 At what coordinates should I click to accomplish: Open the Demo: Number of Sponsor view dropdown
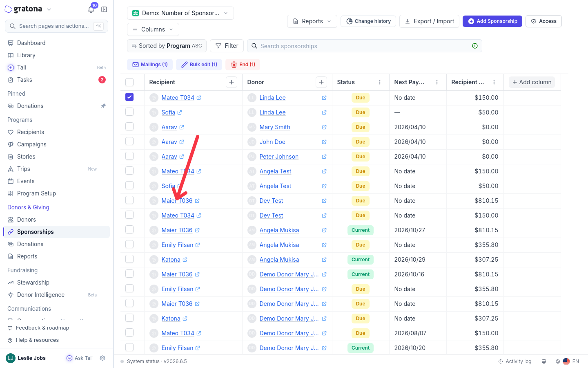point(180,13)
